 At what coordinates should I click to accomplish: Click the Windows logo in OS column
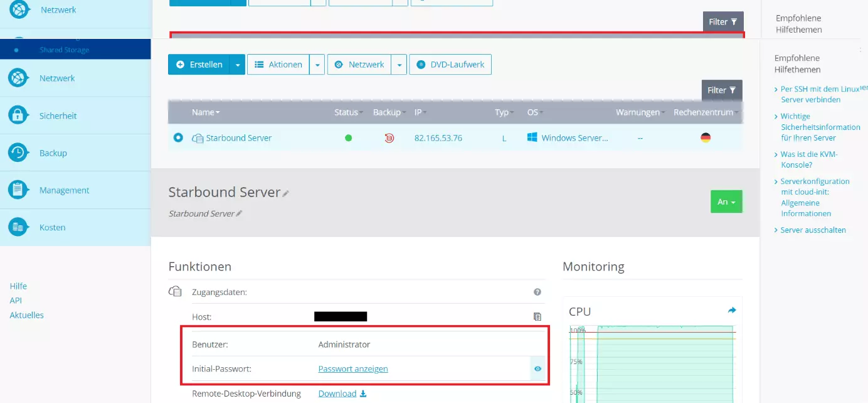pyautogui.click(x=532, y=137)
